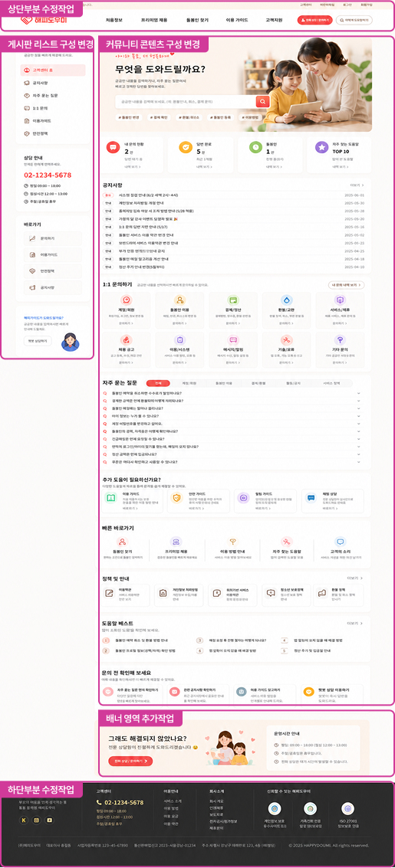
Task: Open the 돌봄인 찾기 quick shortcut icon
Action: [x=122, y=542]
